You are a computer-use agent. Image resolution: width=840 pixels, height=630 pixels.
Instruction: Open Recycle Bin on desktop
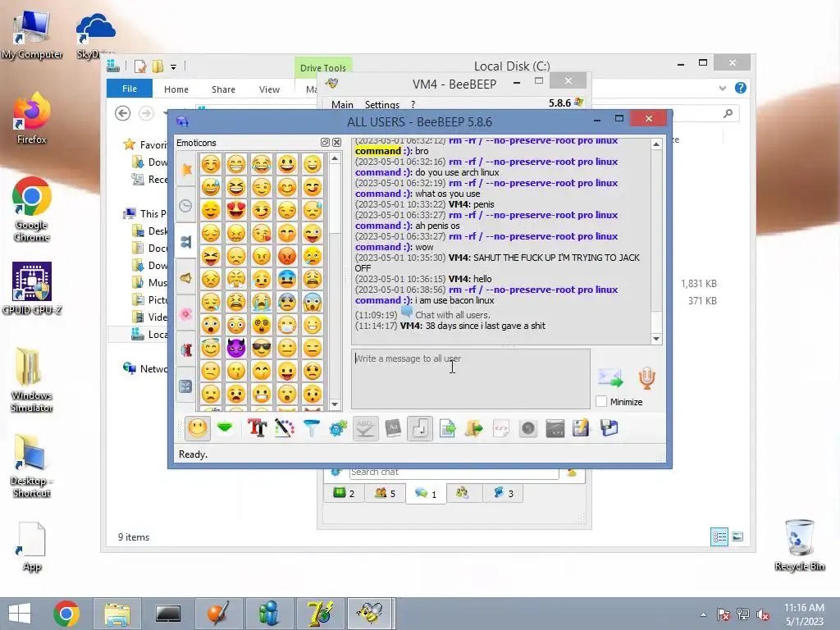click(x=799, y=545)
